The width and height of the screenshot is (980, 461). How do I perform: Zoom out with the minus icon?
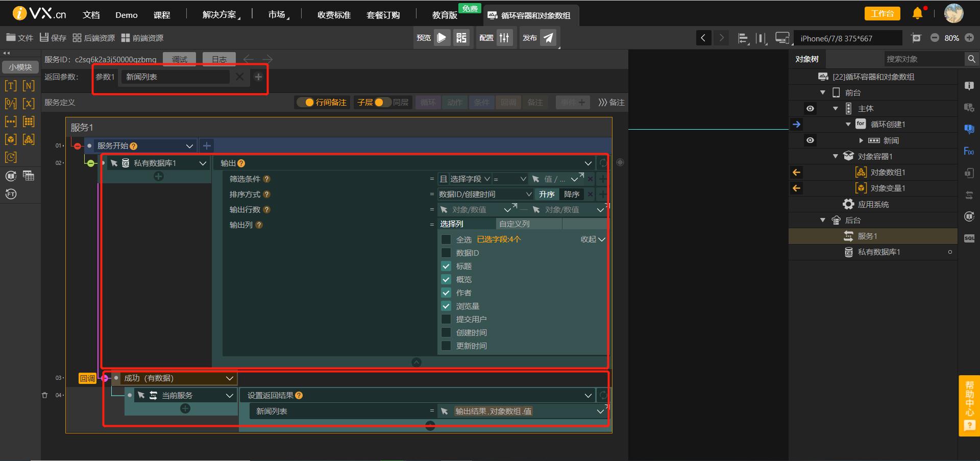click(935, 38)
